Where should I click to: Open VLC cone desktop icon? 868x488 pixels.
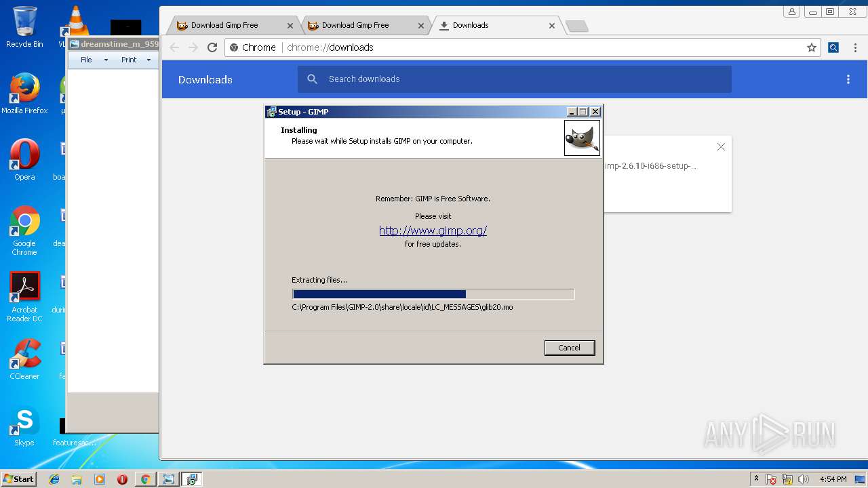[x=76, y=20]
